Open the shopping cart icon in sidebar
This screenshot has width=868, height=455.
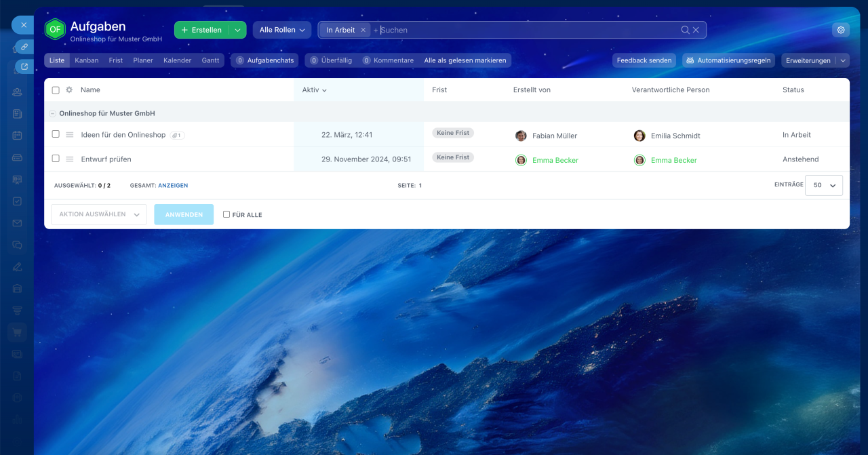(17, 332)
